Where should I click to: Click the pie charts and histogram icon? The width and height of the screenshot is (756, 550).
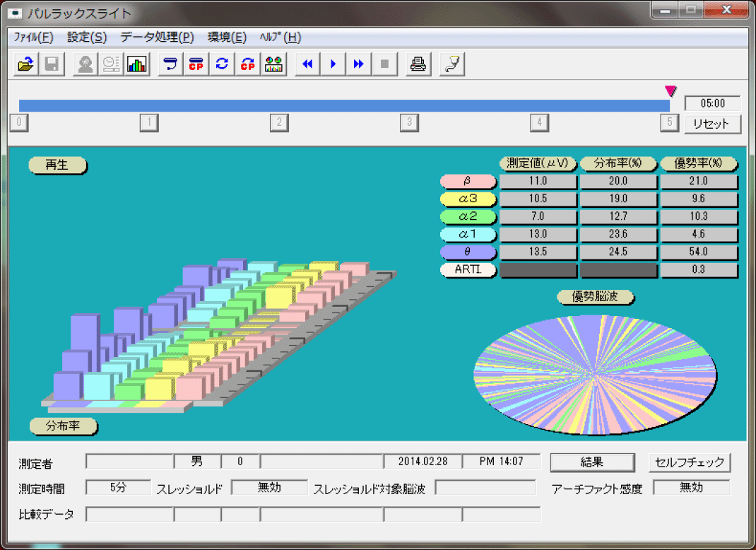274,64
